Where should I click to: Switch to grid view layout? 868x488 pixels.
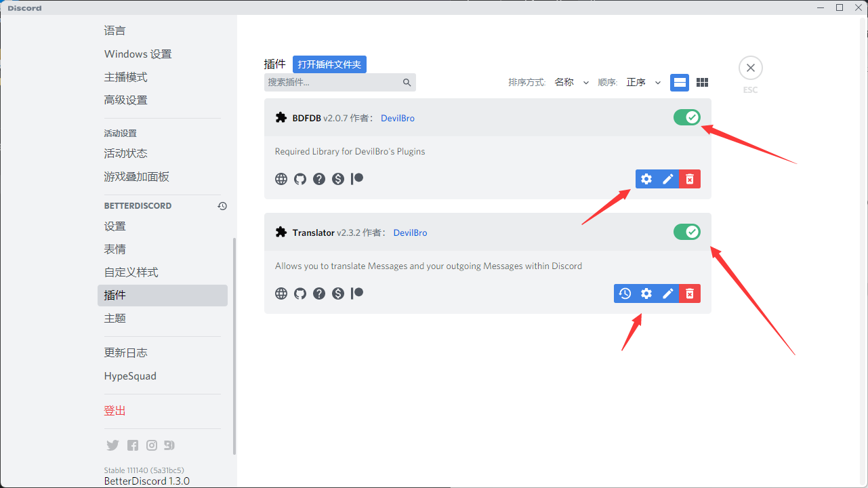tap(703, 83)
